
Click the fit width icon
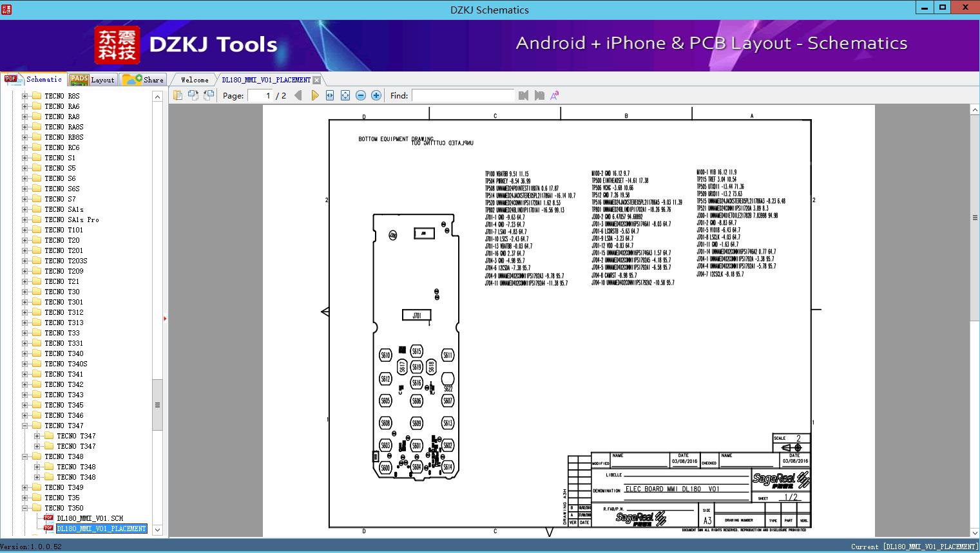(330, 95)
